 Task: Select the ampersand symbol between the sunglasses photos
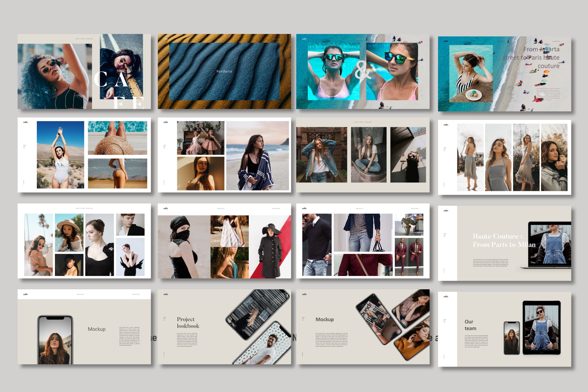tap(362, 70)
